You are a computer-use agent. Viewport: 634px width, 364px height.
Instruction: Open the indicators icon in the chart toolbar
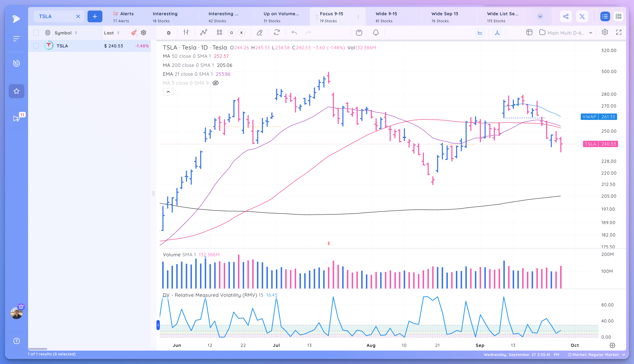pos(204,32)
